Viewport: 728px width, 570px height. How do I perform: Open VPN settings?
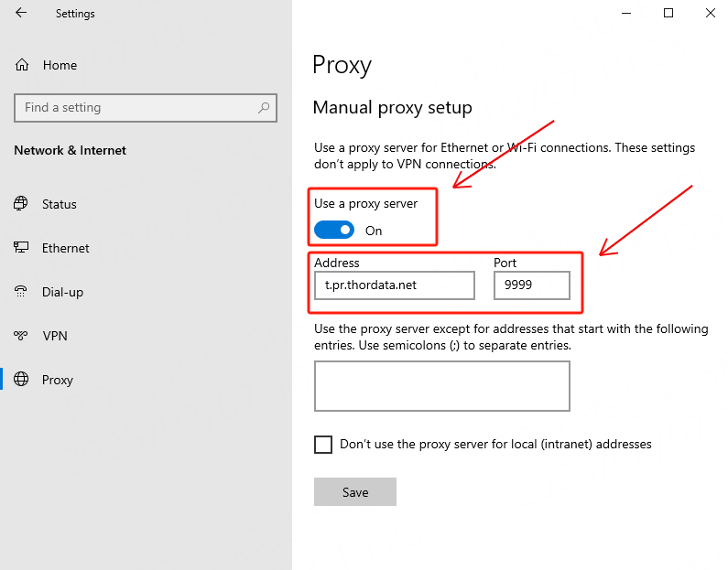(x=55, y=336)
